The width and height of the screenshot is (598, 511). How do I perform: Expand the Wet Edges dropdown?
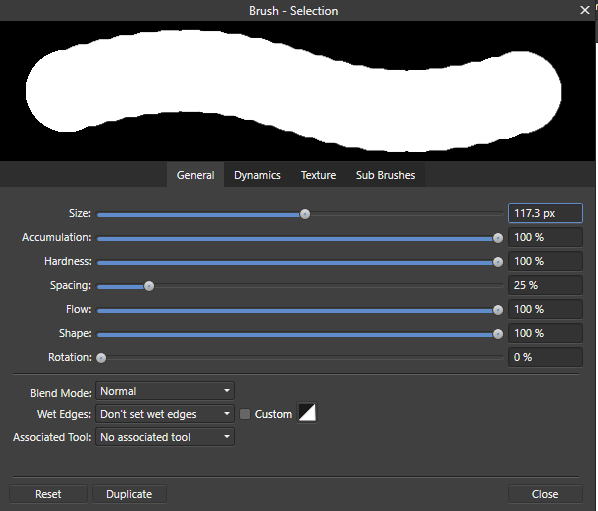pos(165,414)
